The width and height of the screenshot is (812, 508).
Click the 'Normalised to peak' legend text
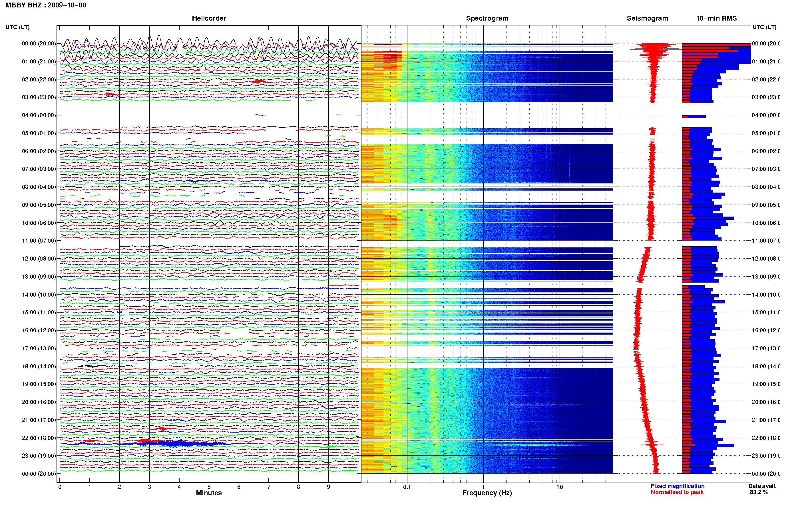tap(677, 492)
